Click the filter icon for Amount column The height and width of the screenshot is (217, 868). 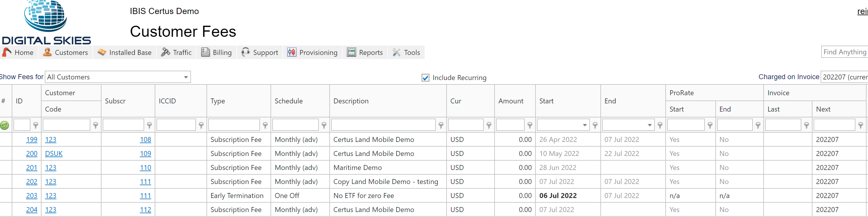coord(530,125)
